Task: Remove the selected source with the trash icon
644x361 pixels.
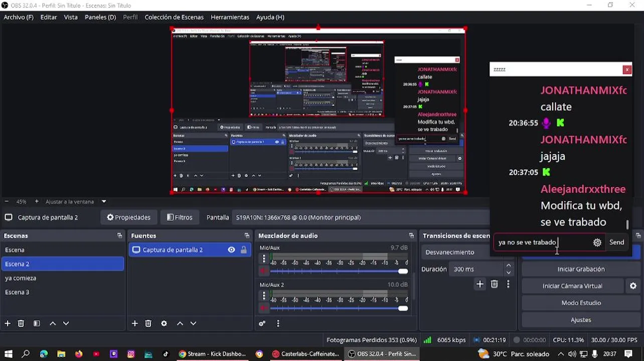Action: [x=148, y=323]
